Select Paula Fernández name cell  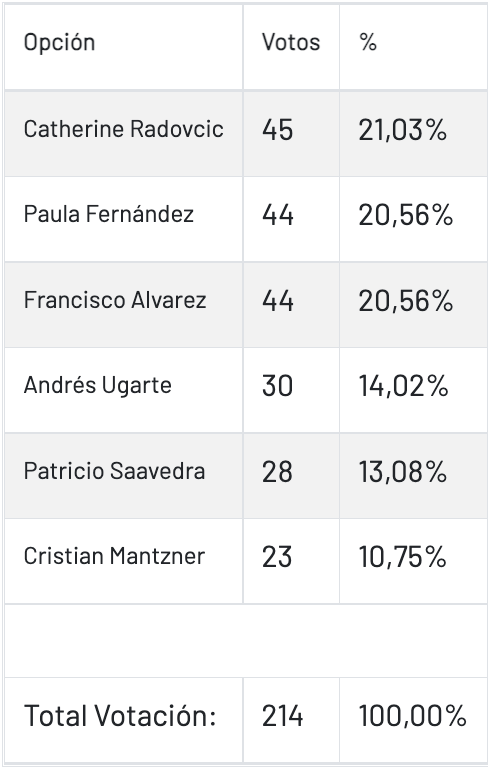click(109, 214)
